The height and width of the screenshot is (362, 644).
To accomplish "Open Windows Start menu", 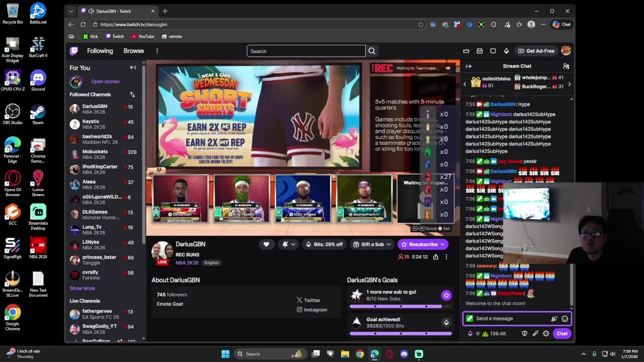I will (225, 354).
